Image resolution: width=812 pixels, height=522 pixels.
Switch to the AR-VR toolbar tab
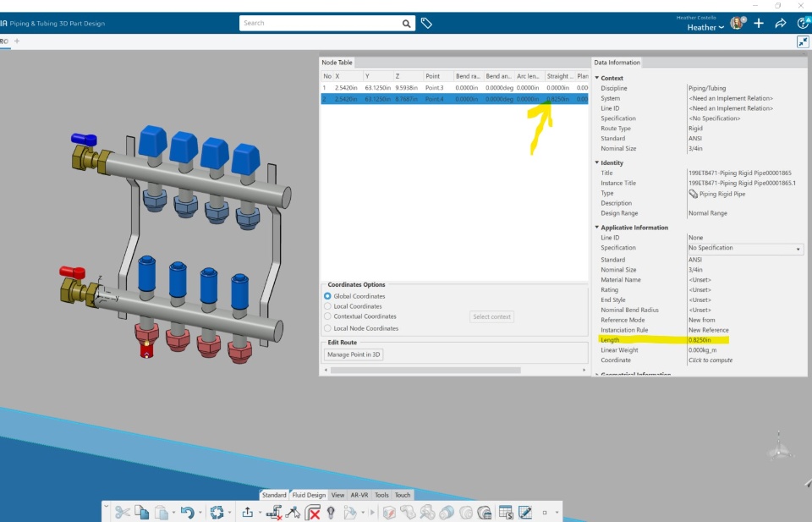pyautogui.click(x=359, y=495)
